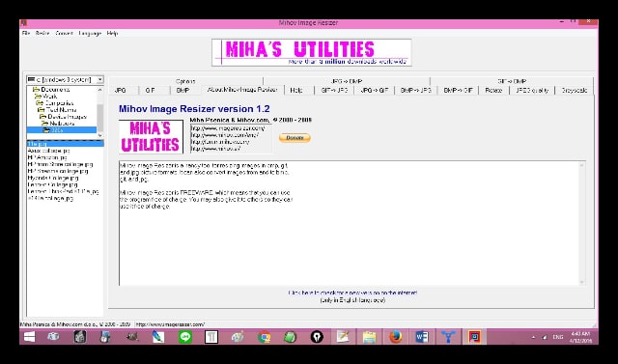Launch Microsoft Word from the taskbar
618x364 pixels.
(422, 337)
